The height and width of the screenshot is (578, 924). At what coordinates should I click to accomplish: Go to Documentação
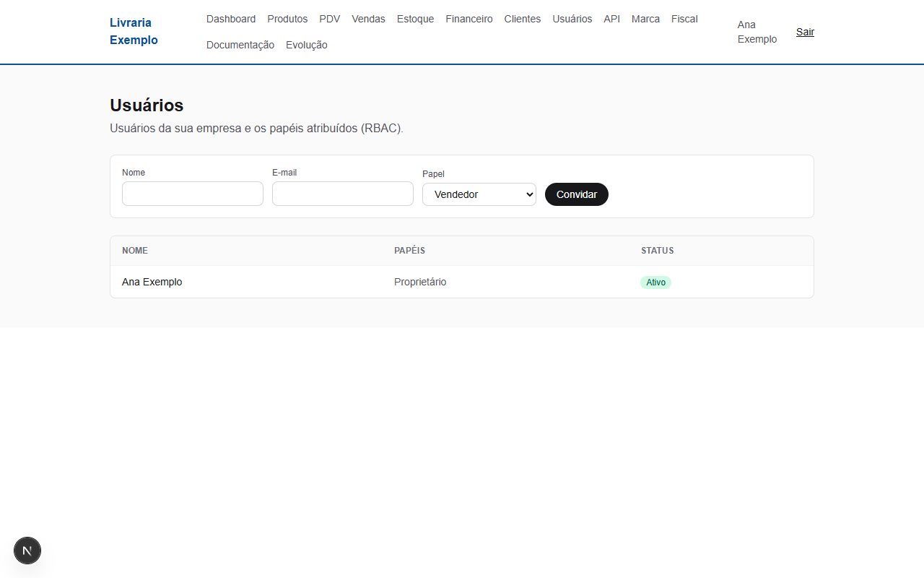[240, 45]
